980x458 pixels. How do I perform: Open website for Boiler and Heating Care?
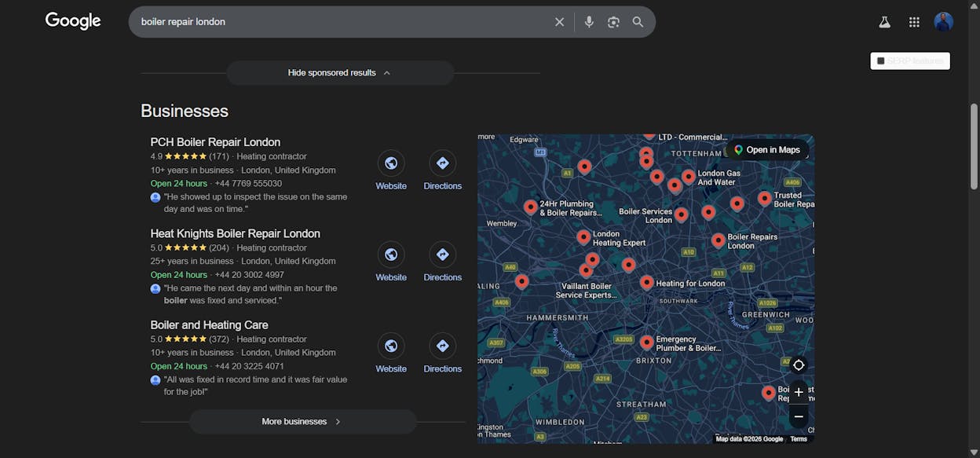391,354
